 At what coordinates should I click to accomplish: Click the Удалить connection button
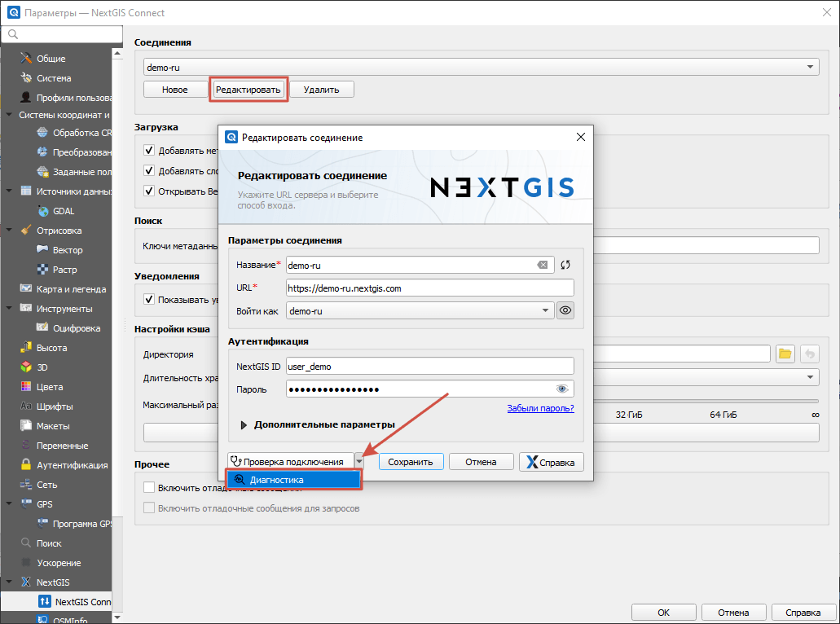322,90
